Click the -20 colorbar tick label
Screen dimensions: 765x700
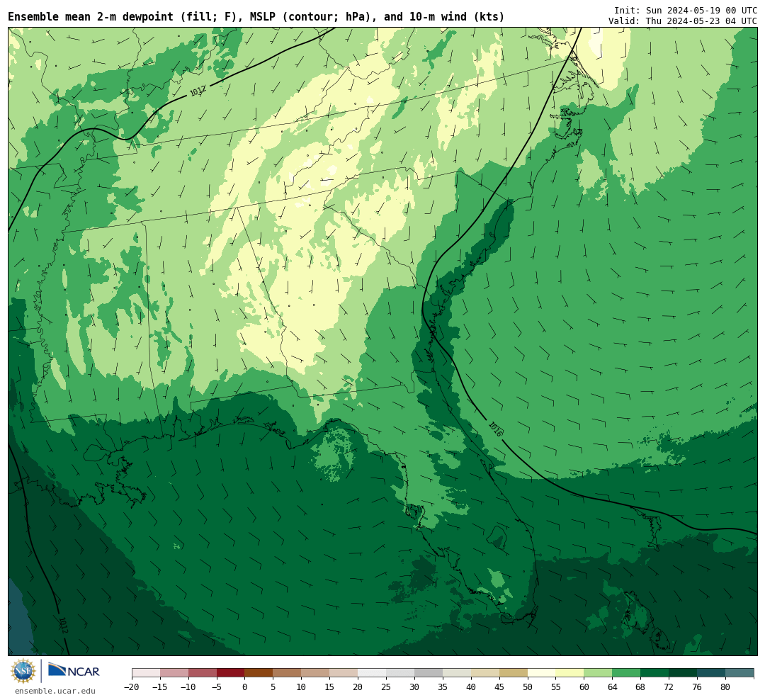[132, 687]
